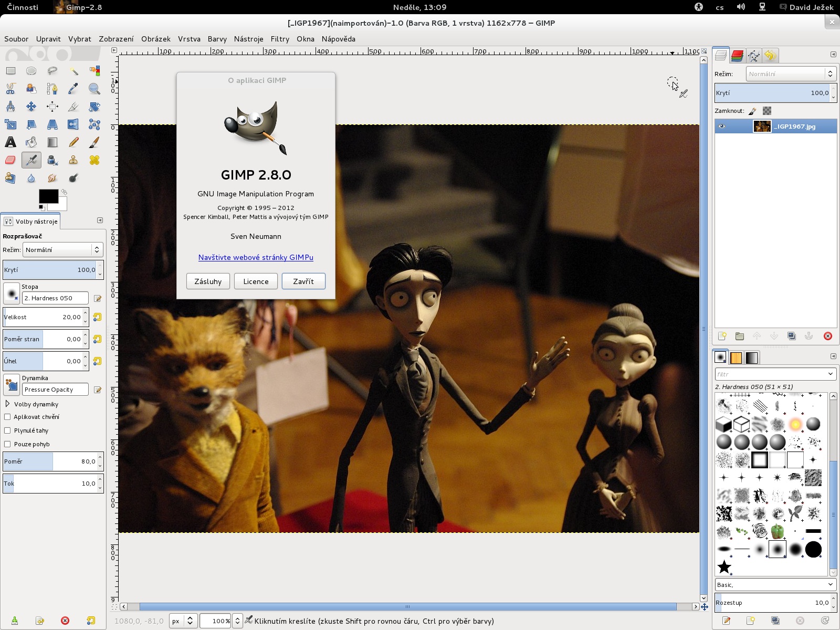The image size is (840, 630).
Task: Open the px unit selector
Action: (x=183, y=621)
